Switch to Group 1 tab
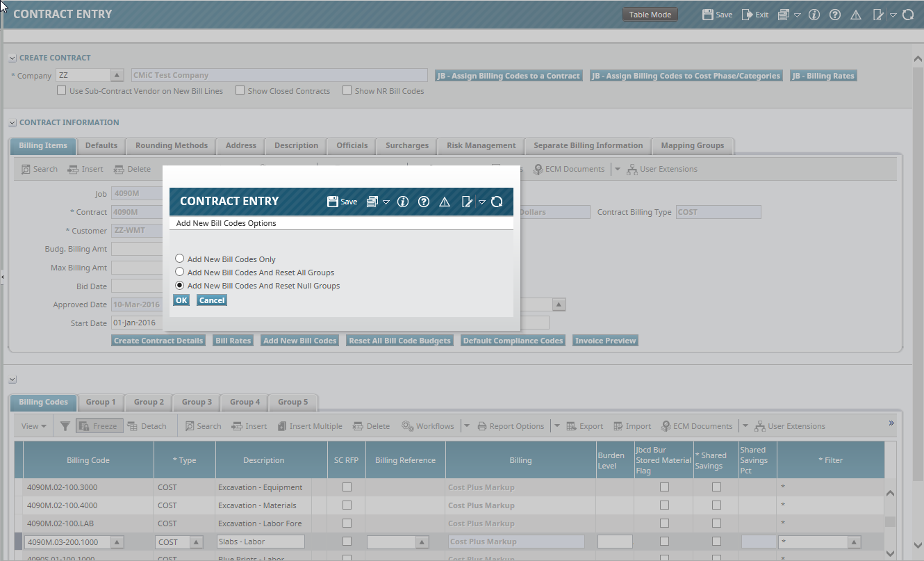This screenshot has width=924, height=561. pos(101,402)
